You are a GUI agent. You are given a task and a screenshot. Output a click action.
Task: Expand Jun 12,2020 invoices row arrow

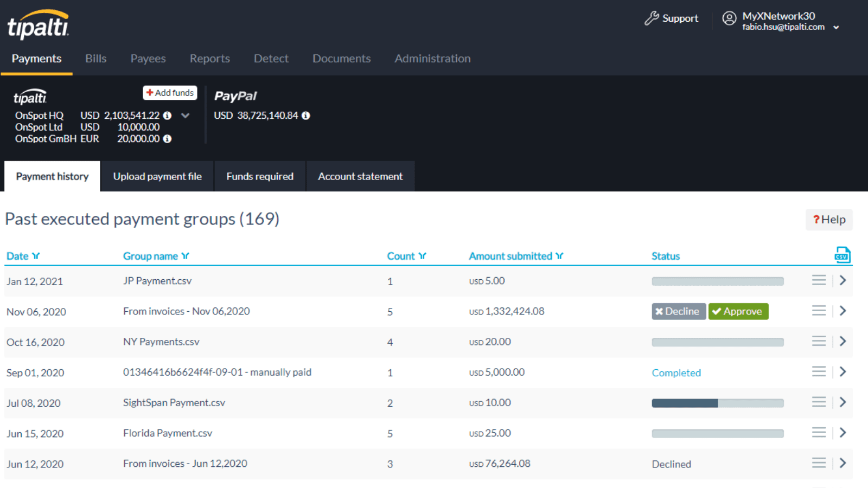click(x=843, y=463)
